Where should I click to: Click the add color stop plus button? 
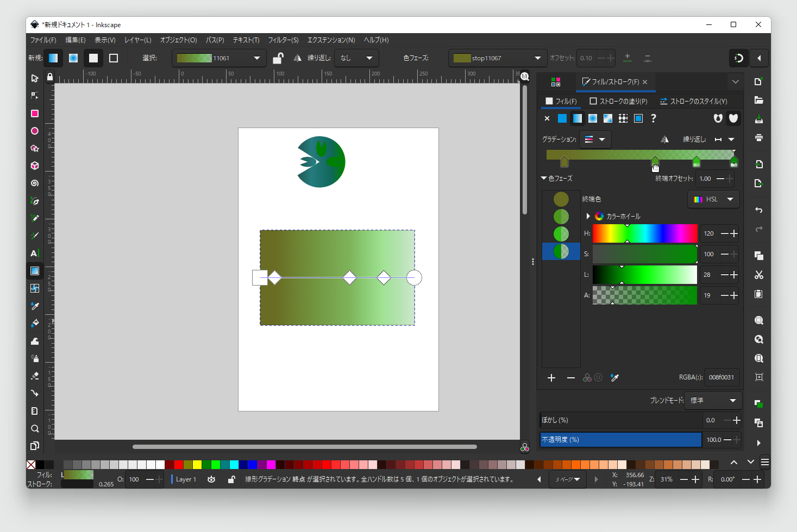[551, 378]
